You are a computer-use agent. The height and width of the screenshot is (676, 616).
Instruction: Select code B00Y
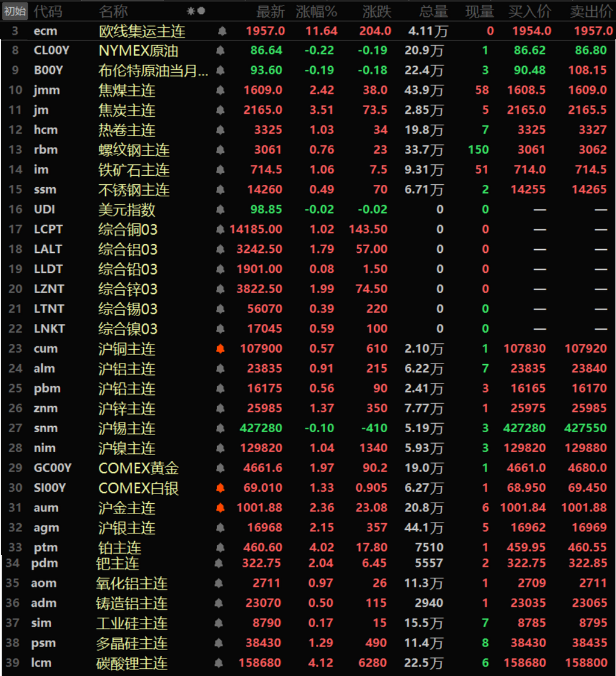point(48,70)
